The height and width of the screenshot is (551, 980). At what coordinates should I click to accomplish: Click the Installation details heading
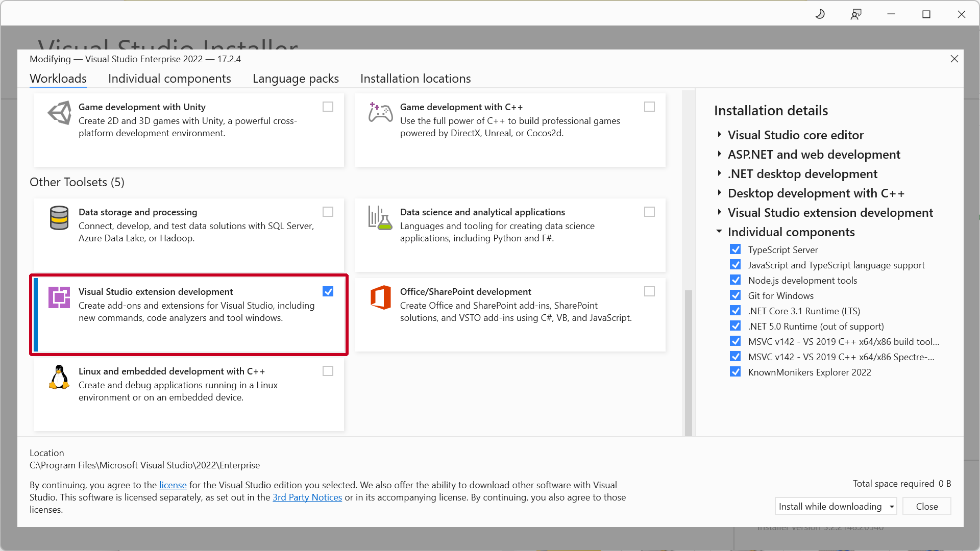pyautogui.click(x=771, y=111)
